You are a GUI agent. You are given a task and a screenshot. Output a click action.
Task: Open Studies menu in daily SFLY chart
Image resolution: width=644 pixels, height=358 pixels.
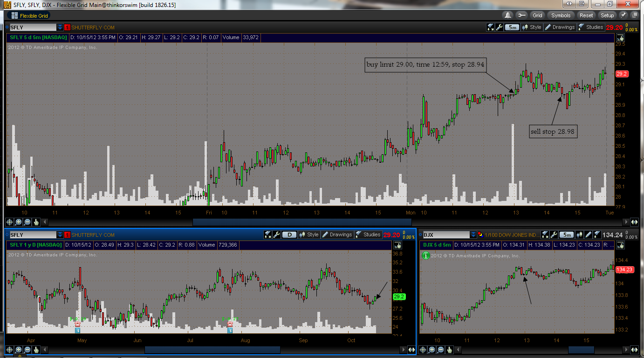368,234
